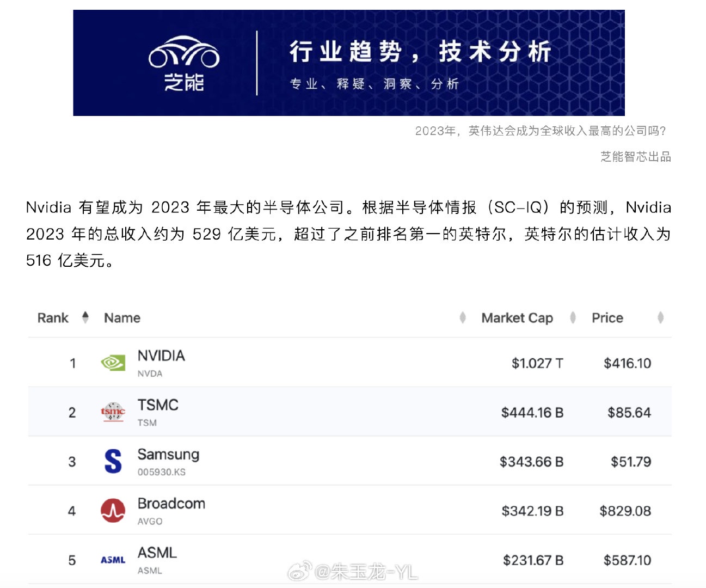Click the ASML logo icon

pos(113,560)
